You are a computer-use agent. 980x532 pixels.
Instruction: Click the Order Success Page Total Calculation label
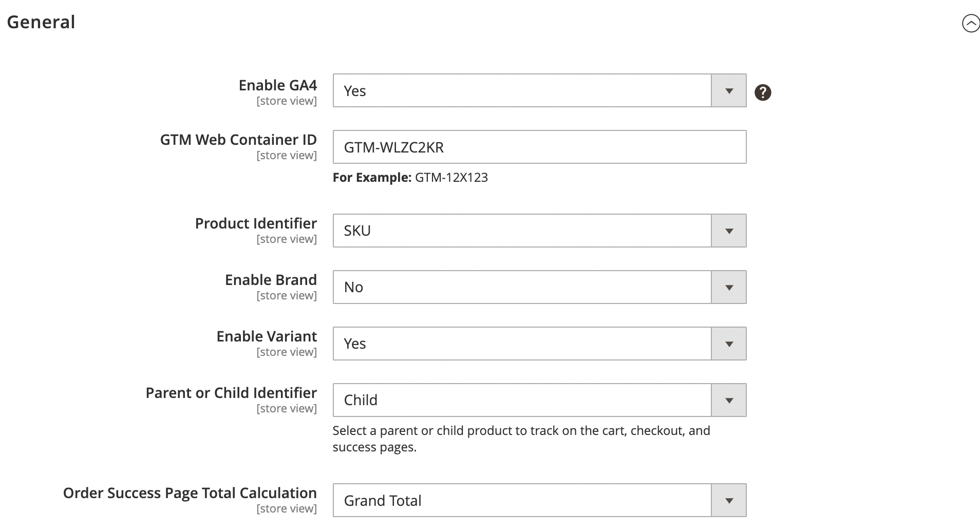click(x=190, y=493)
